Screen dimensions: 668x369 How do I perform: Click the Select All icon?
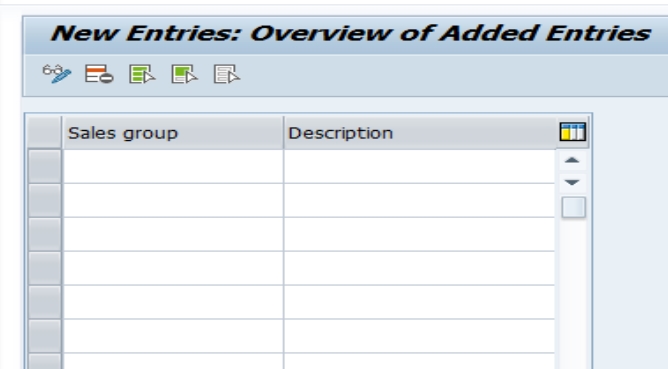pos(142,74)
